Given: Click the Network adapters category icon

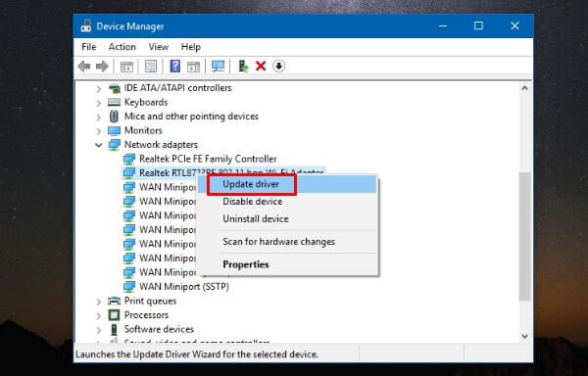Looking at the screenshot, I should [x=114, y=145].
